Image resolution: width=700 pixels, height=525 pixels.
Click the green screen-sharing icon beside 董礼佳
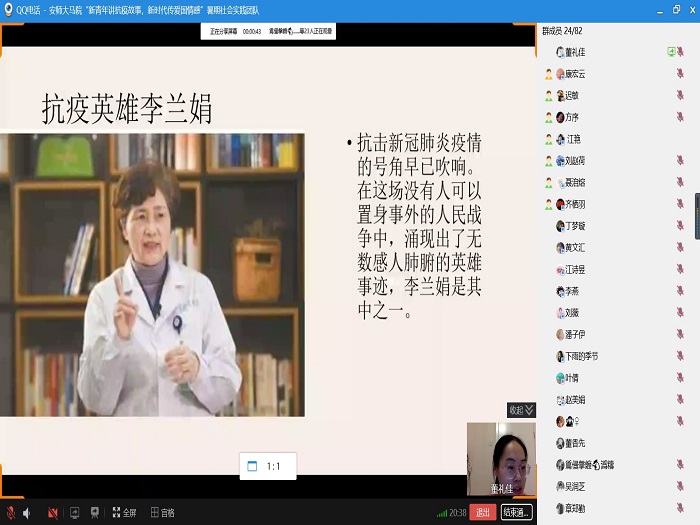click(672, 52)
